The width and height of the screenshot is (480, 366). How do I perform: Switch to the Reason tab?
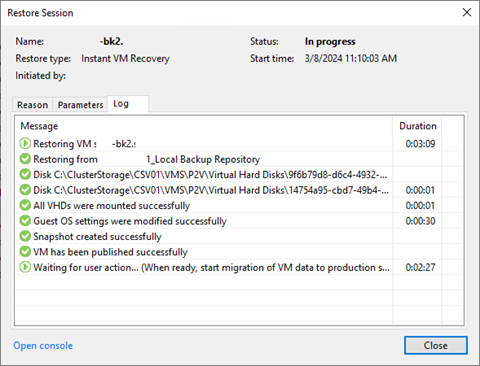(x=33, y=105)
